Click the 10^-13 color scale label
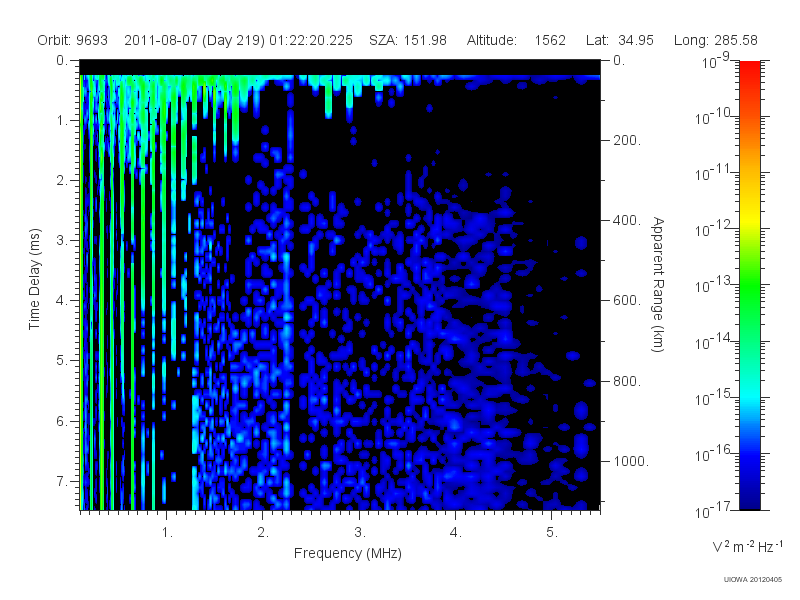The width and height of the screenshot is (800, 600). [x=713, y=285]
